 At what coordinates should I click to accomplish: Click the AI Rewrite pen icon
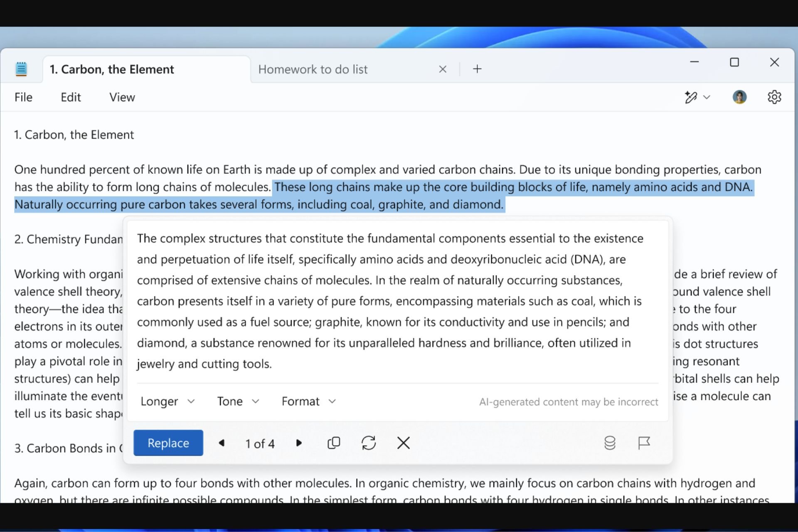pyautogui.click(x=691, y=97)
